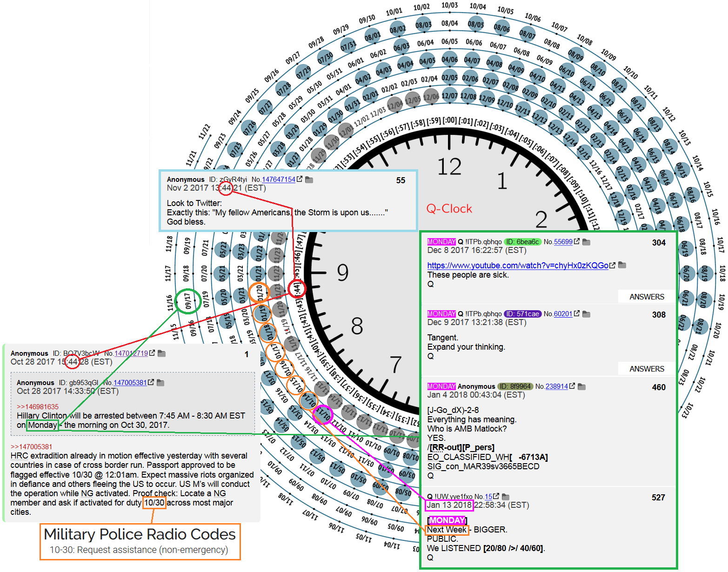
Task: Click external link icon beside No.55699
Action: point(577,241)
